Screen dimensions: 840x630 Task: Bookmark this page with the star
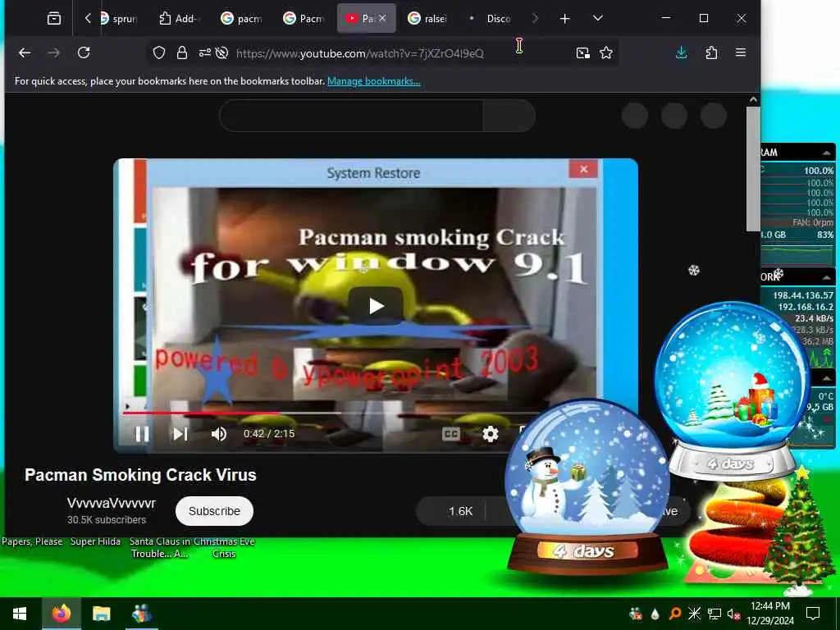[x=606, y=52]
